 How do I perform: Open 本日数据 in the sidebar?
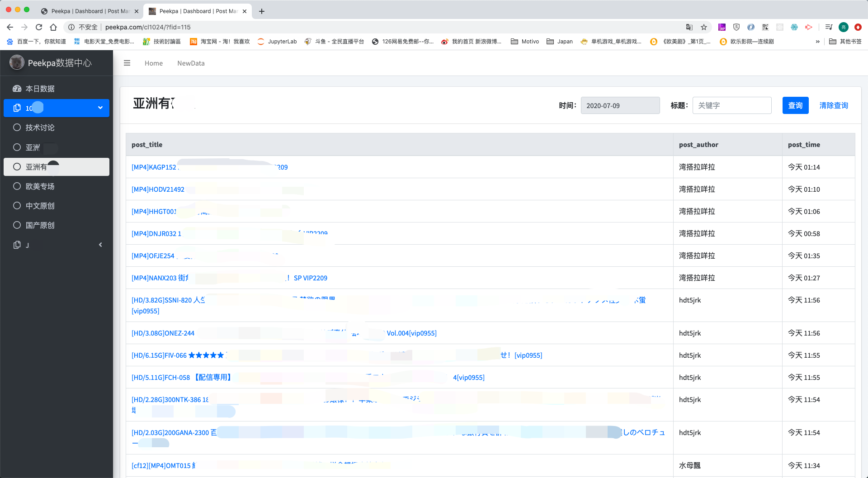(57, 89)
